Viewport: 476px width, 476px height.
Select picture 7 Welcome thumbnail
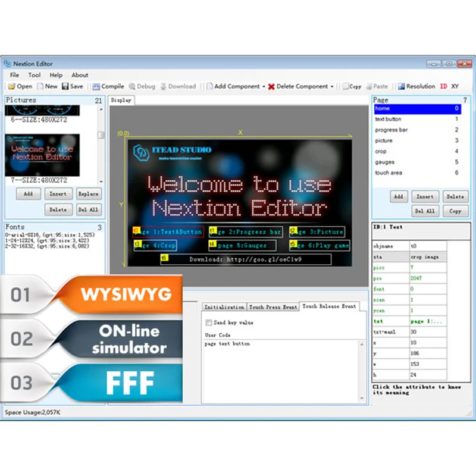(x=42, y=155)
